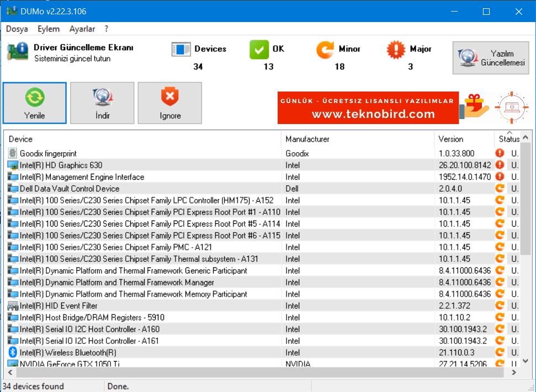Select the Intel(R) HD Graphics 630 display icon
The height and width of the screenshot is (392, 536).
[x=13, y=165]
